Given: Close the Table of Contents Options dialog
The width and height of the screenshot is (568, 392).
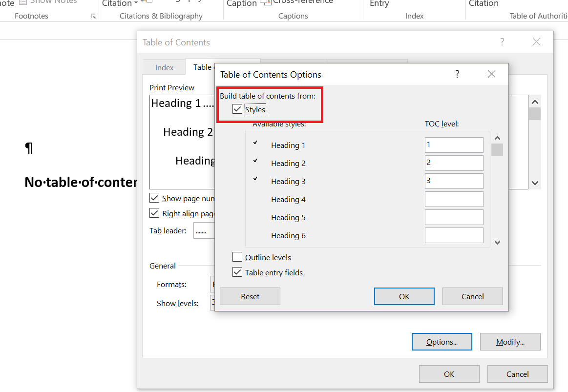Looking at the screenshot, I should click(x=491, y=74).
